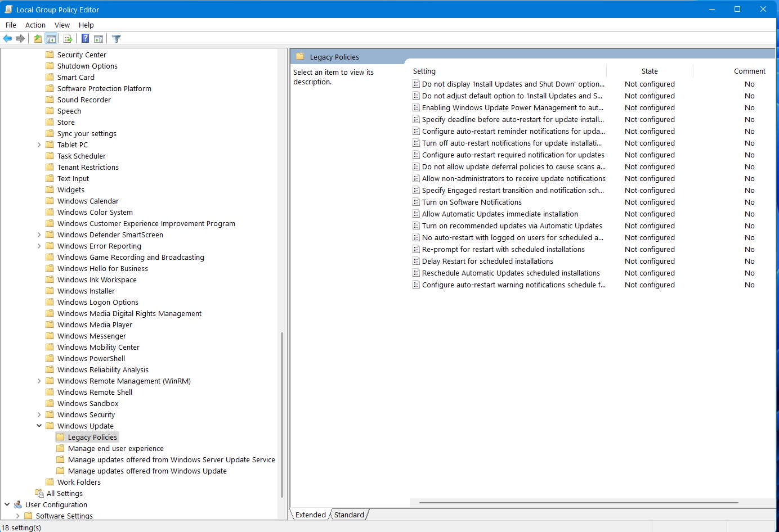Sort settings by the State column header
This screenshot has height=532, width=779.
click(649, 71)
